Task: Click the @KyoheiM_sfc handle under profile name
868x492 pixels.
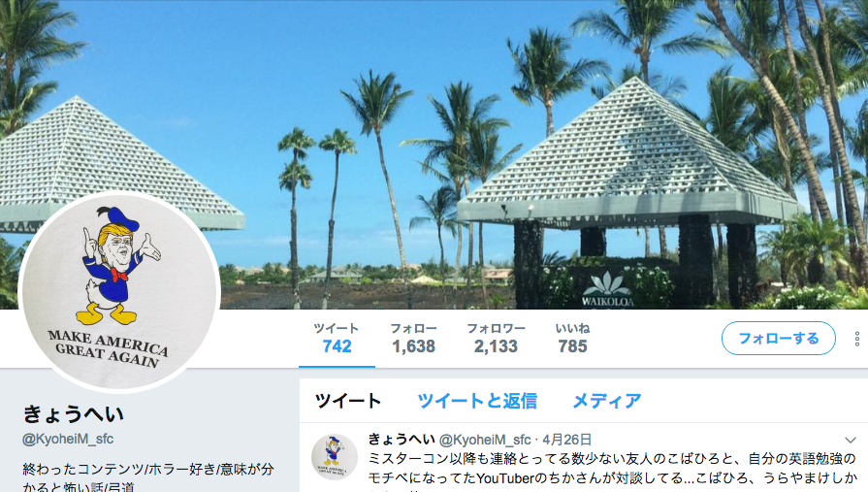Action: coord(68,439)
